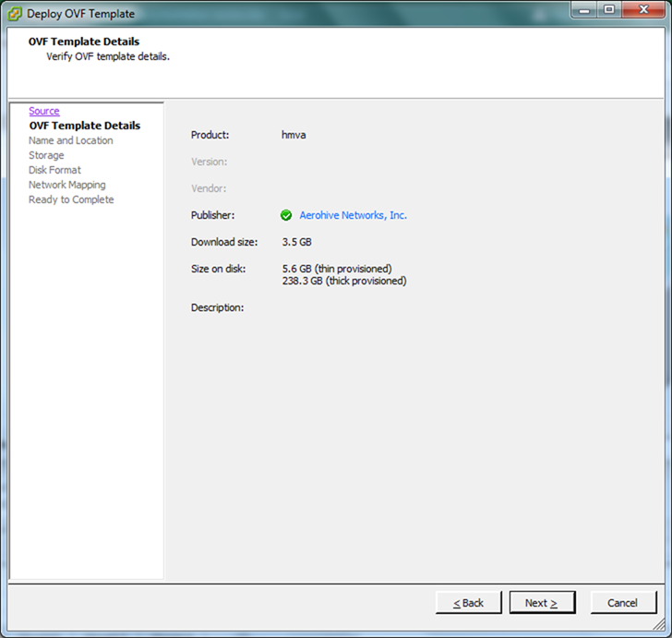Click the 238.3 GB thick provisioned size text
The image size is (672, 638).
343,281
